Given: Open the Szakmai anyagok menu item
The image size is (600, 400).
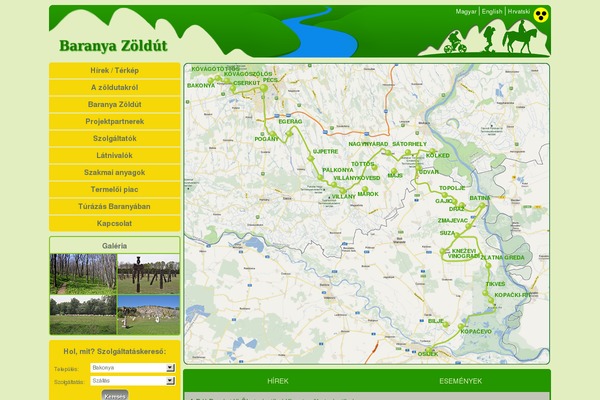Looking at the screenshot, I should pos(114,172).
